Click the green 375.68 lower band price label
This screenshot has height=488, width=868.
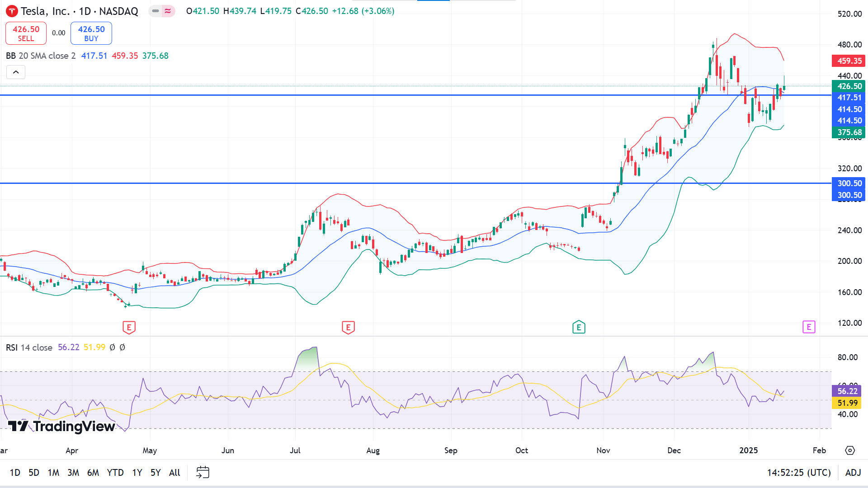coord(849,132)
